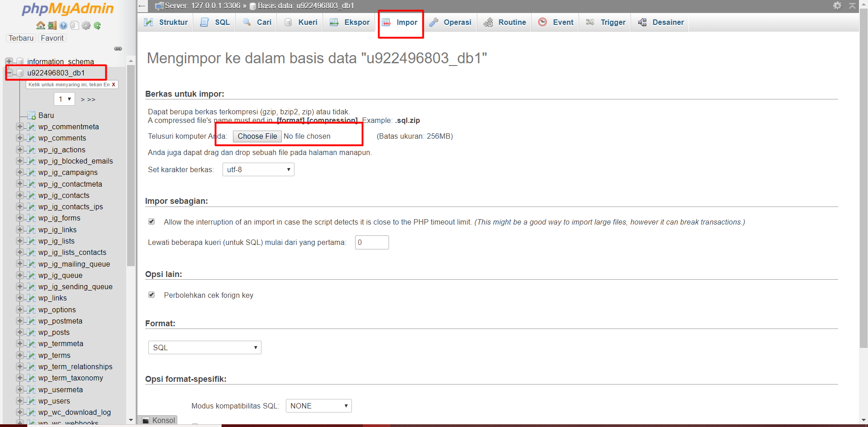The image size is (868, 427).
Task: Click the wp_users table icon
Action: tap(31, 401)
